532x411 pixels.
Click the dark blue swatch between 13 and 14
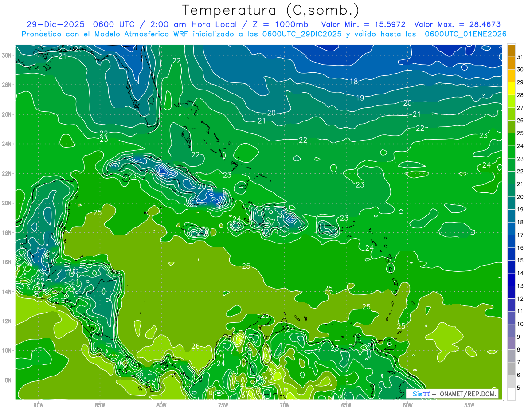click(512, 280)
